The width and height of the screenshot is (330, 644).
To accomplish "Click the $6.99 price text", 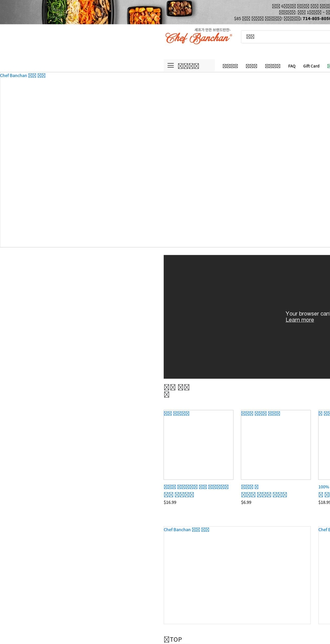I will click(246, 502).
